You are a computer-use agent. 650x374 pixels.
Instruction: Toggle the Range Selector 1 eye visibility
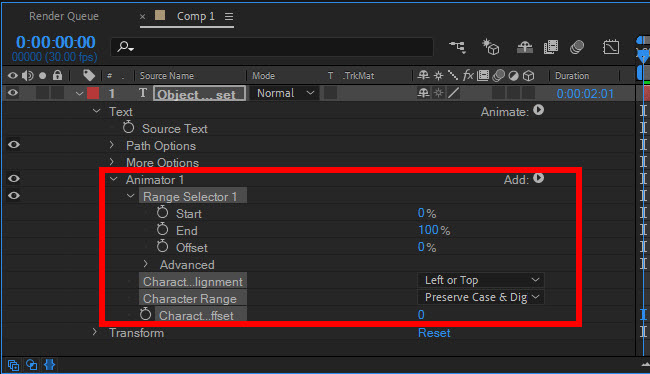point(14,195)
